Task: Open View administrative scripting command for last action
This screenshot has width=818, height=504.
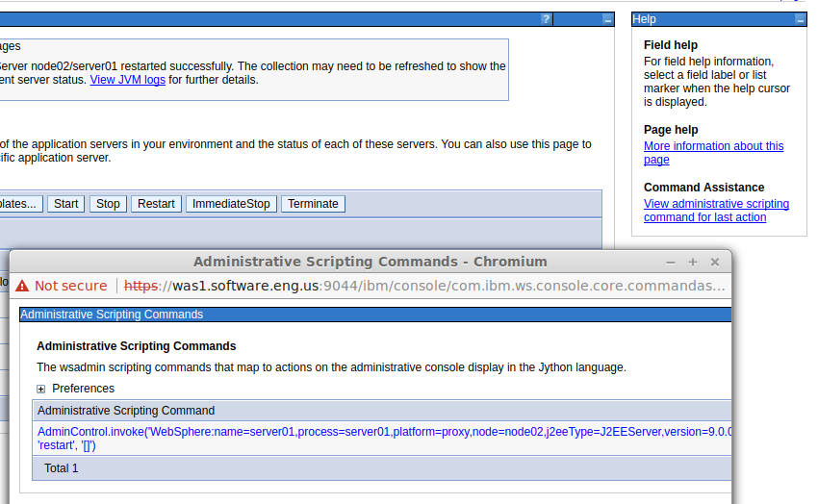Action: [x=716, y=211]
